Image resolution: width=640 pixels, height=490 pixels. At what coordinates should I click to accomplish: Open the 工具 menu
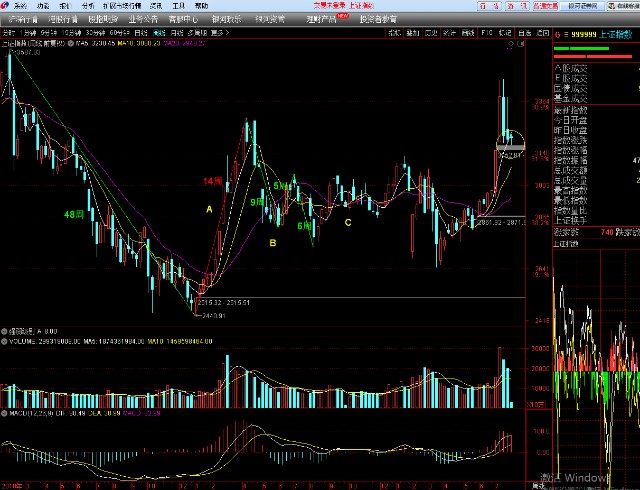[178, 6]
